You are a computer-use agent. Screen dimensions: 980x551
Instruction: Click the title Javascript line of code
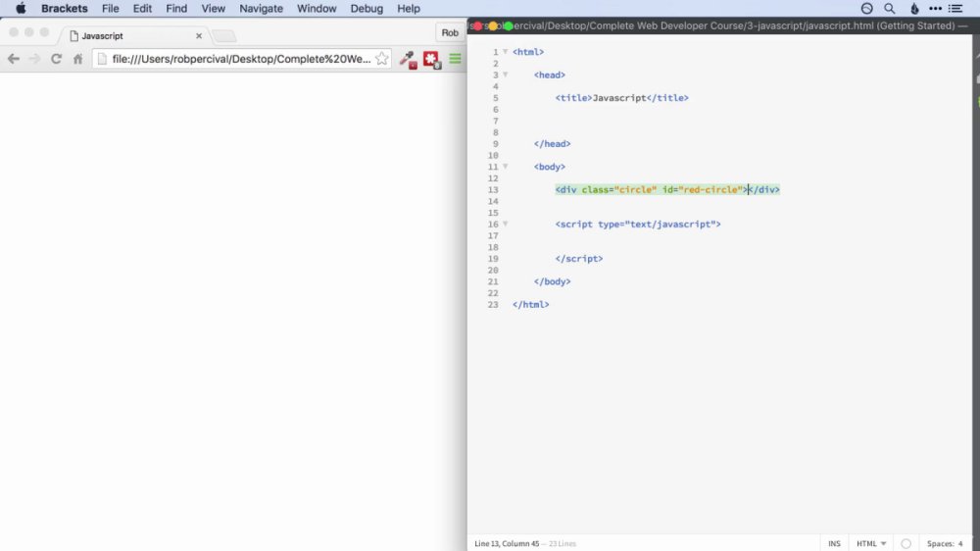pos(622,98)
